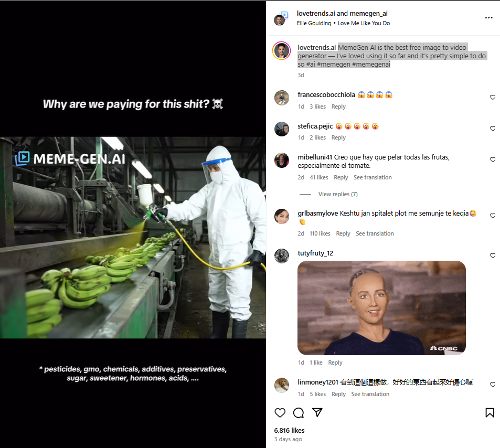Reply to stefica.pejic's comment
This screenshot has height=448, width=500.
[338, 137]
